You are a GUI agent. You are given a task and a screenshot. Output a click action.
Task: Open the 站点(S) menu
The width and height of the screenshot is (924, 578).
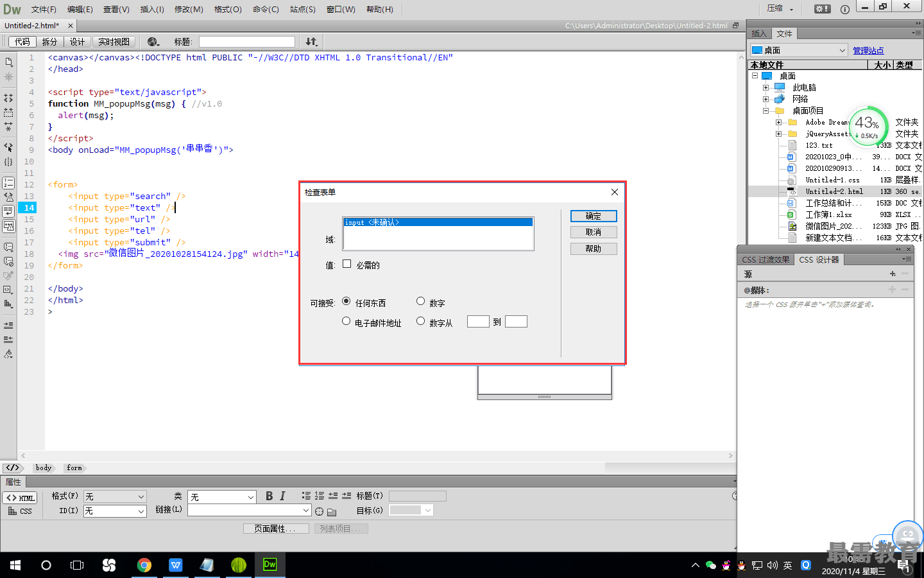(303, 9)
